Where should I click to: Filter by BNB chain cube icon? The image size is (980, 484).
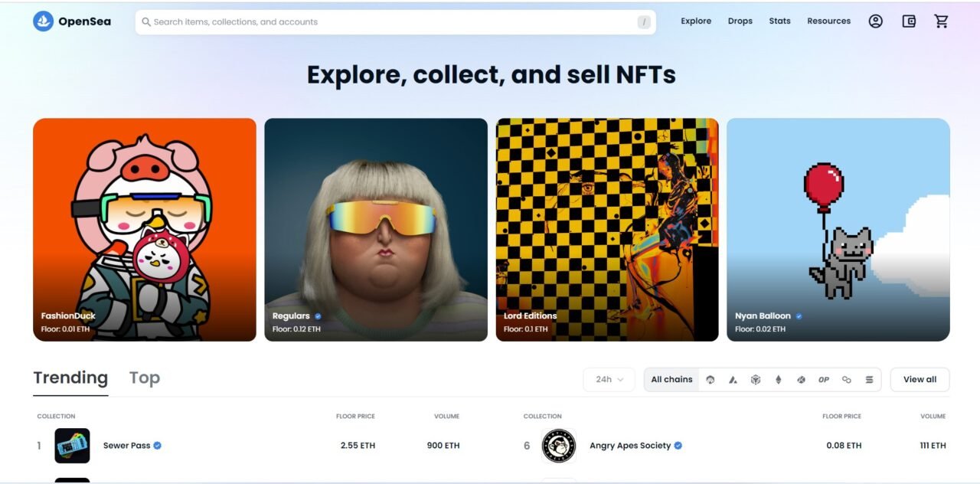tap(756, 380)
